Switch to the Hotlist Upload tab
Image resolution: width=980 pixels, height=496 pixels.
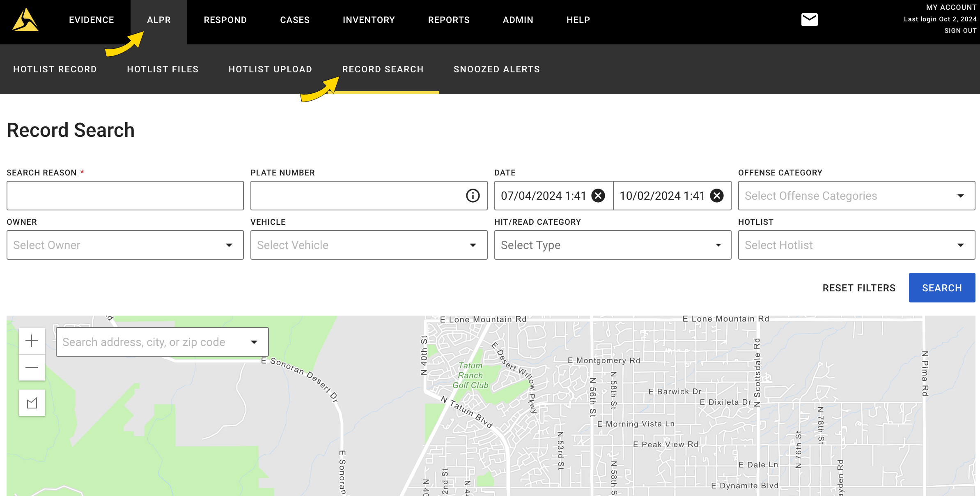pos(270,69)
